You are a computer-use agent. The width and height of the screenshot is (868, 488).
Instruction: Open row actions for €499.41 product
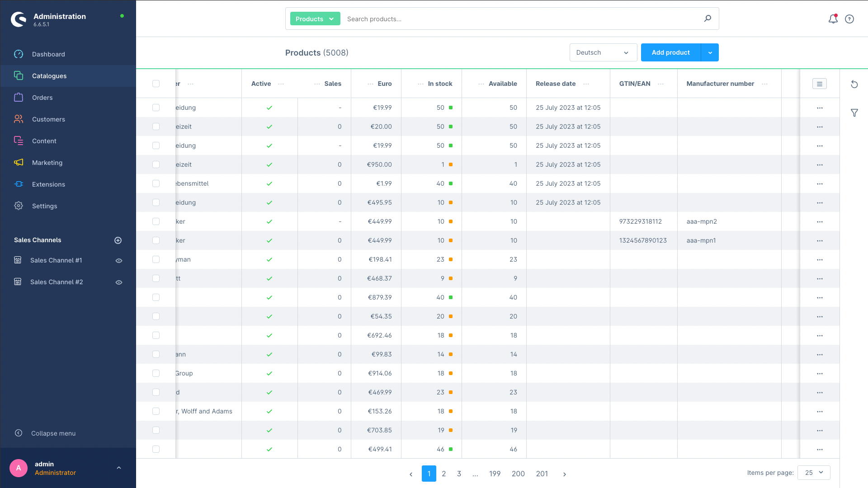click(820, 450)
